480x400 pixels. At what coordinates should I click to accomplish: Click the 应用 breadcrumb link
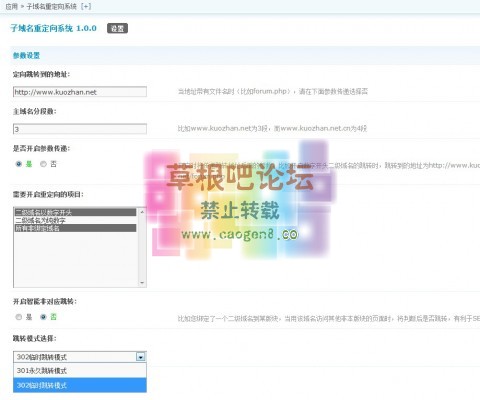click(11, 6)
